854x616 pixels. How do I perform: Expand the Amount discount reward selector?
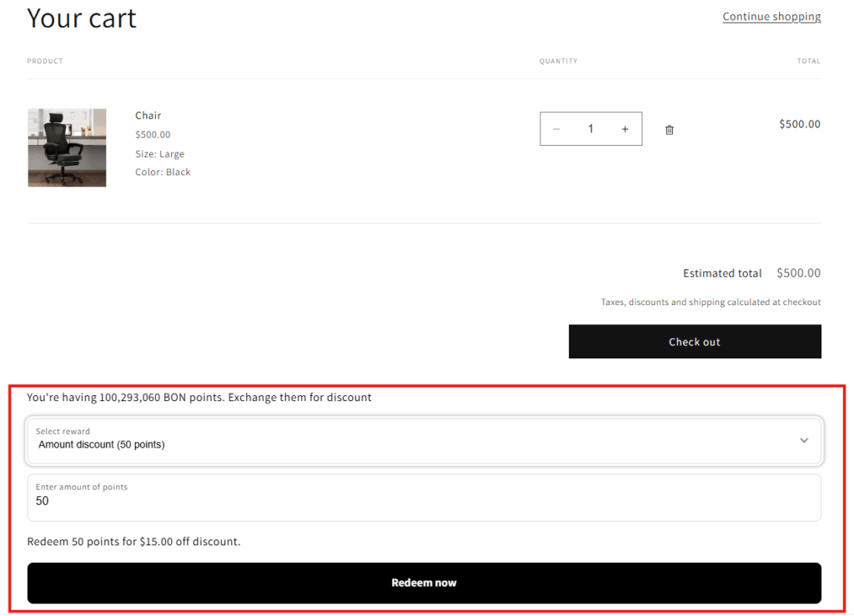[x=424, y=440]
